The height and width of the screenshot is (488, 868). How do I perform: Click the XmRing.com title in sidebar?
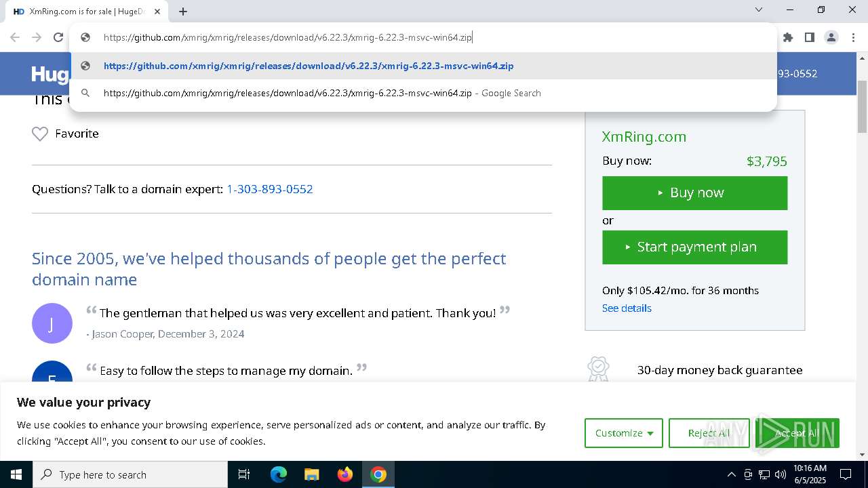point(644,137)
